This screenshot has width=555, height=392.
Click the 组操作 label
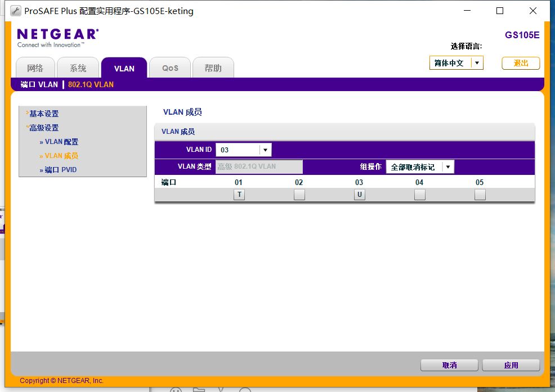(x=371, y=166)
